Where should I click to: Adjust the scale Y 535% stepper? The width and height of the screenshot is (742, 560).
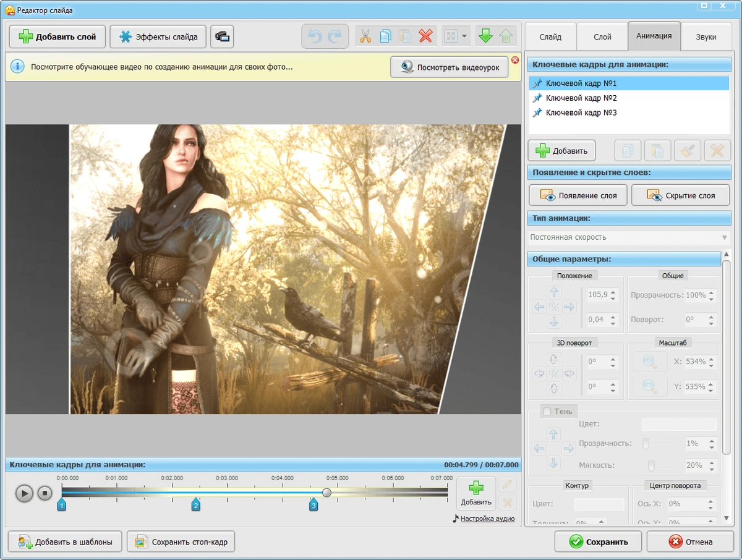point(712,386)
